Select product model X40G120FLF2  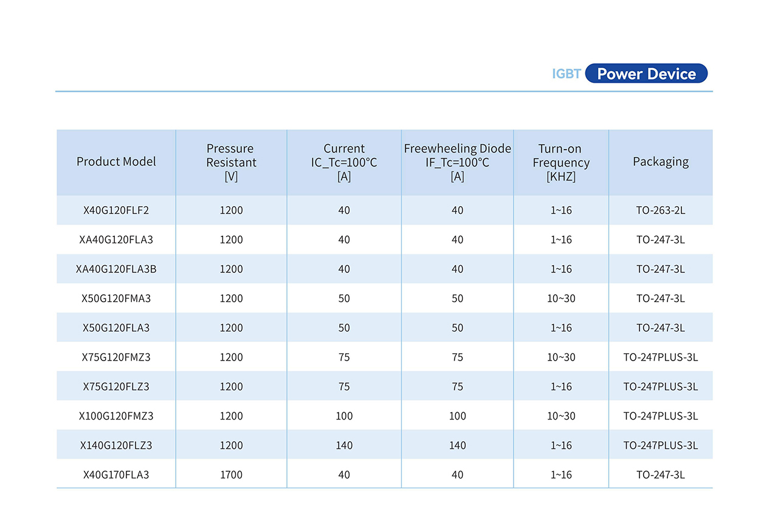(x=116, y=210)
